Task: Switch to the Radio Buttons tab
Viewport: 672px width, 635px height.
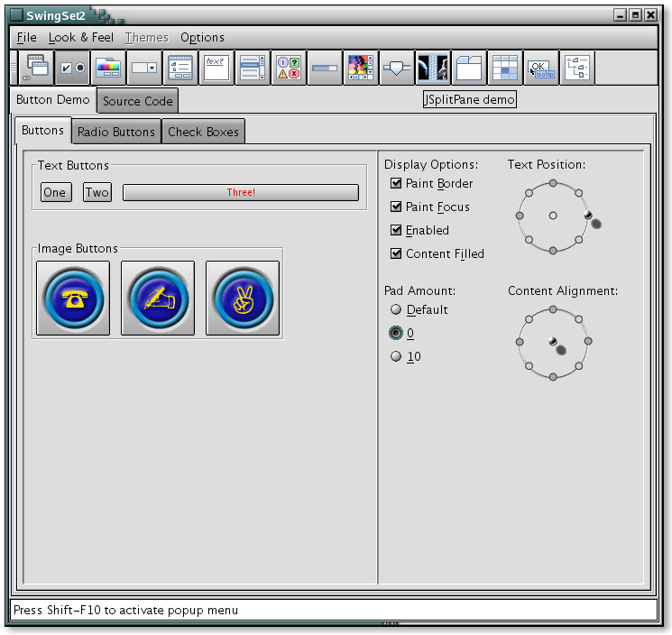Action: coord(116,132)
